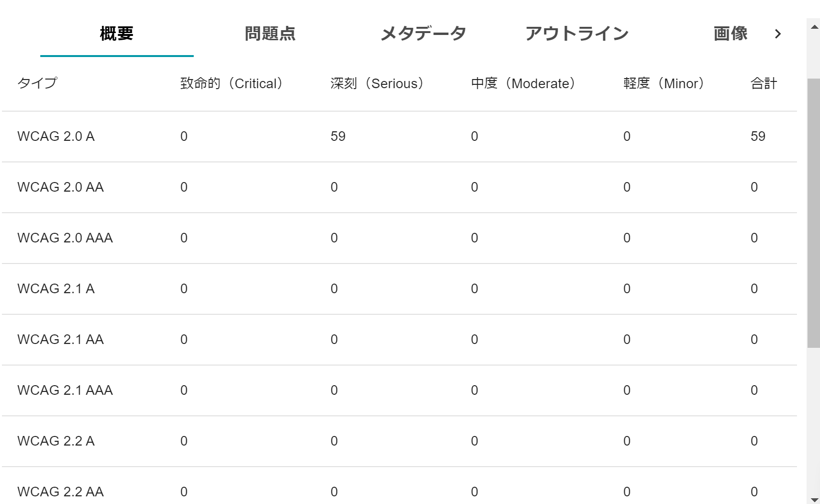Screen dimensions: 820x504
Task: Select the アウトライン tab
Action: pos(577,34)
